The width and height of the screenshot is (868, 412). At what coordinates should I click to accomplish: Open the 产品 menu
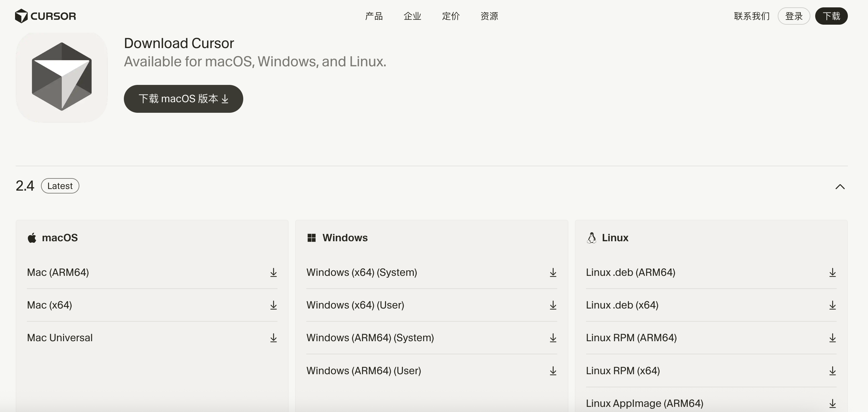(374, 16)
